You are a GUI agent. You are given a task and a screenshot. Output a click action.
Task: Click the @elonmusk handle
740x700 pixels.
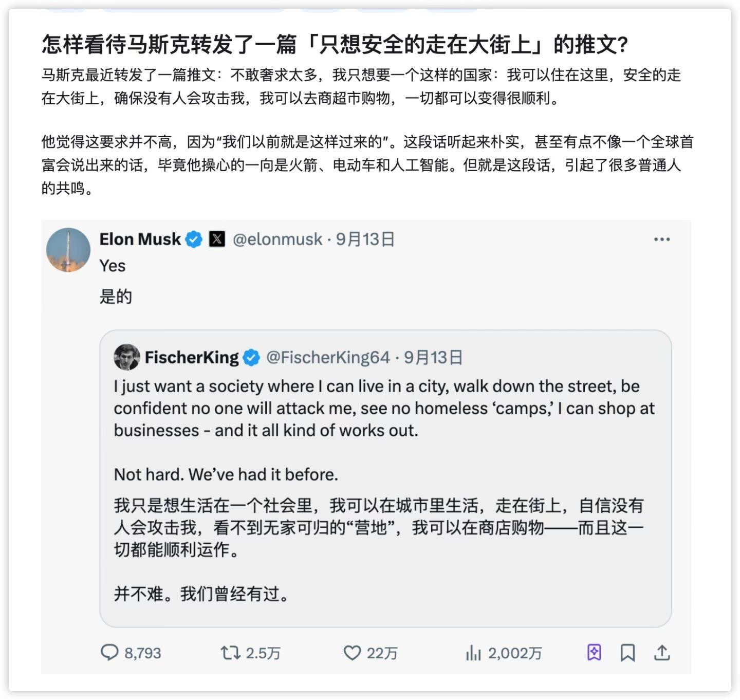277,240
